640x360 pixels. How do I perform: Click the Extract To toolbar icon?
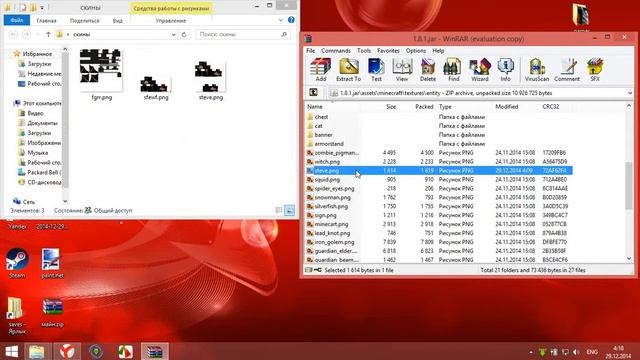click(348, 70)
